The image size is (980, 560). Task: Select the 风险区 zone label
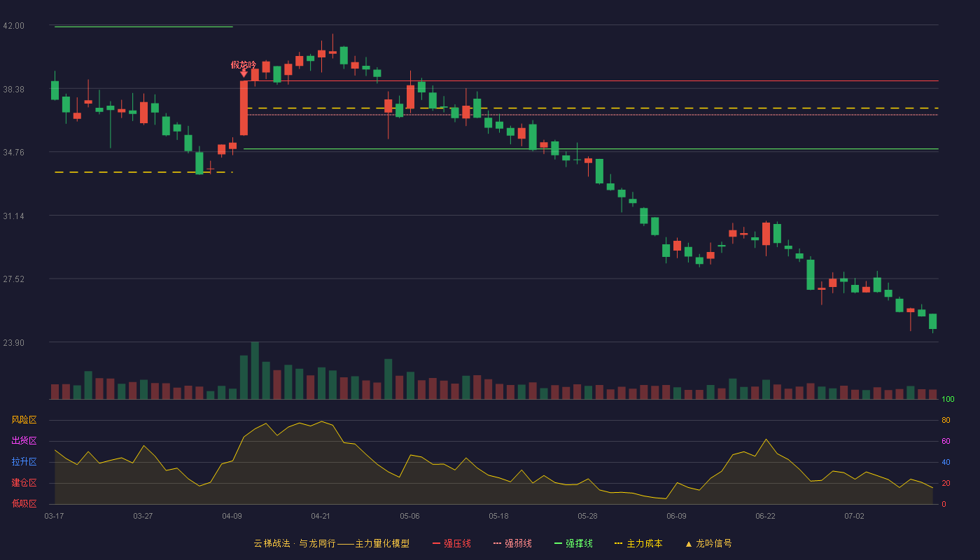[24, 420]
